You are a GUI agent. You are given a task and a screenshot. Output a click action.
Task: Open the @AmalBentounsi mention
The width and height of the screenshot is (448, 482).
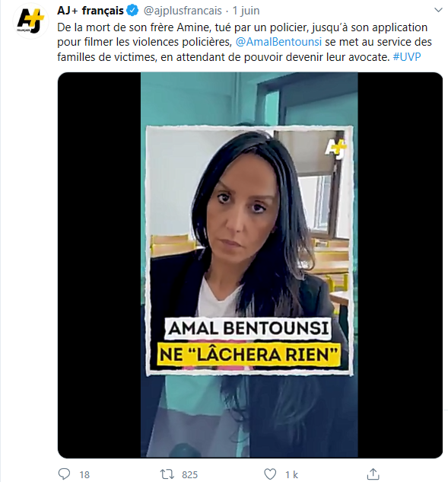point(278,42)
